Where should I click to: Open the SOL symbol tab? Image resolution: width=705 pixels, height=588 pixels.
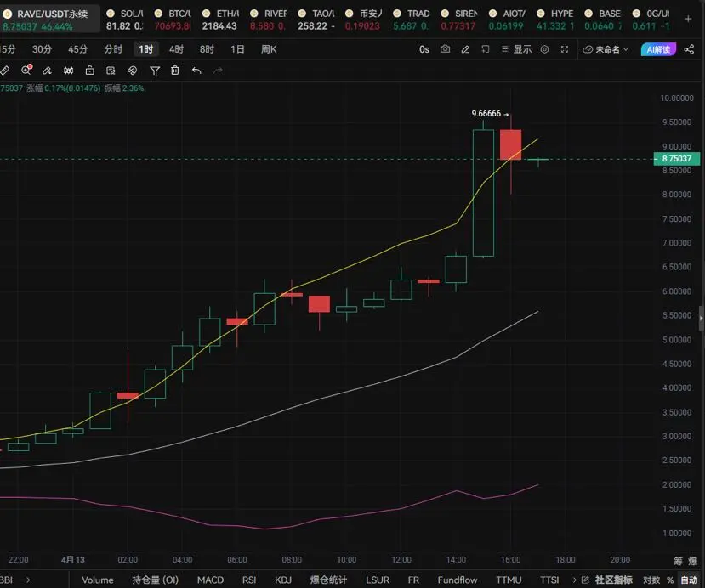pos(125,20)
